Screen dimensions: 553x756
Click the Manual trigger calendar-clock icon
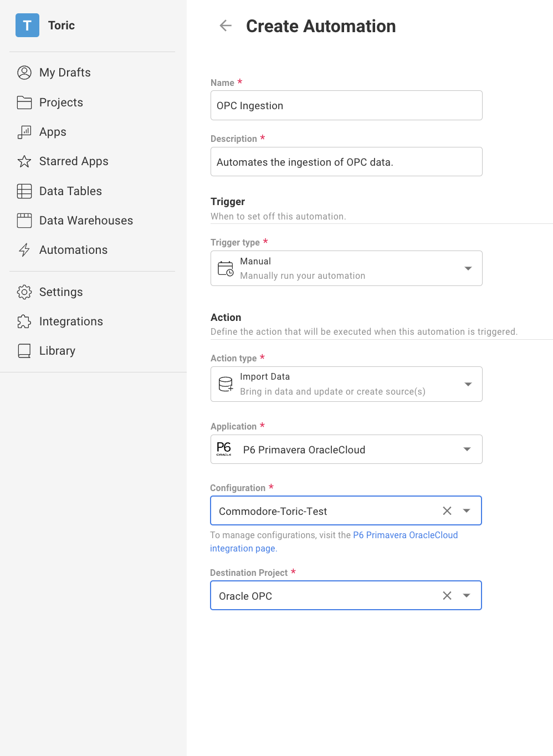coord(226,269)
